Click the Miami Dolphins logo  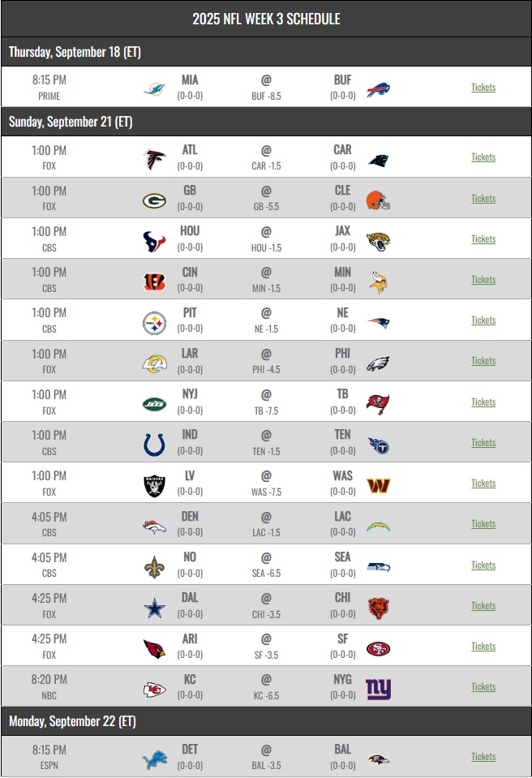154,88
